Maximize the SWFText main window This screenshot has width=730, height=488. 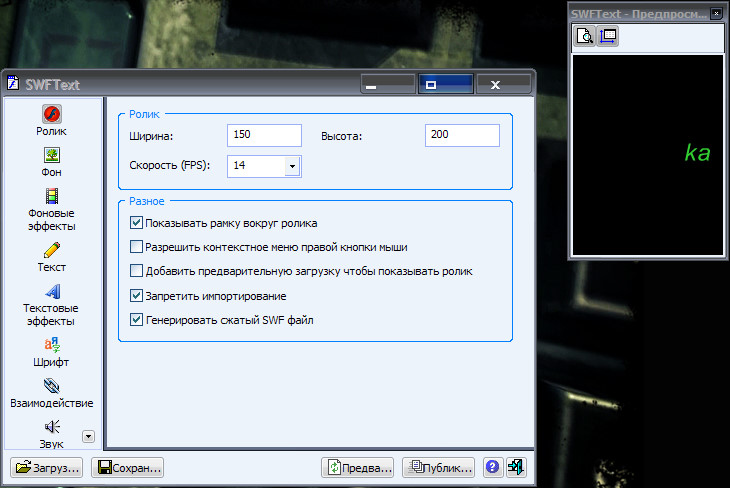[x=446, y=84]
